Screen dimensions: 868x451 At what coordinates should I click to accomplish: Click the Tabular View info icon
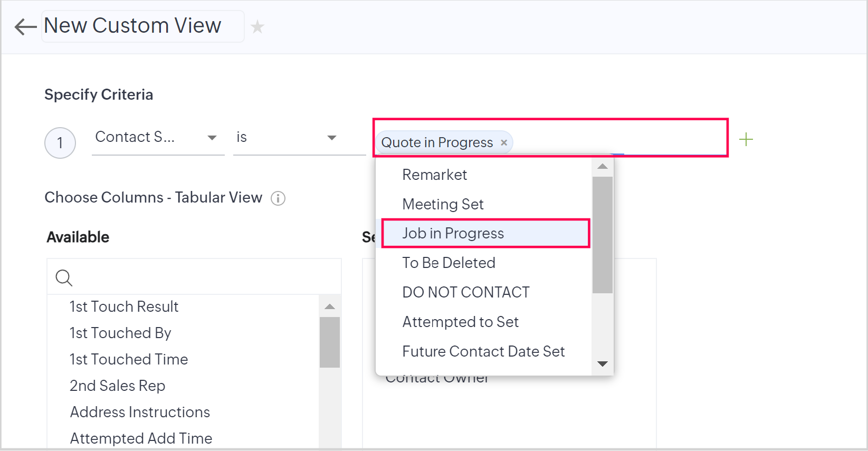pos(278,198)
